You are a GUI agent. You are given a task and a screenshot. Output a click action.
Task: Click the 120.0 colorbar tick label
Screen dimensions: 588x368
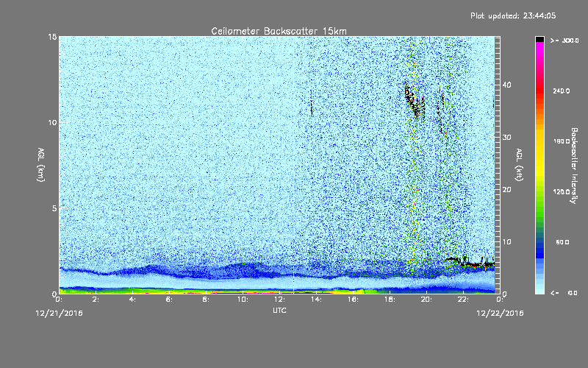(x=562, y=191)
